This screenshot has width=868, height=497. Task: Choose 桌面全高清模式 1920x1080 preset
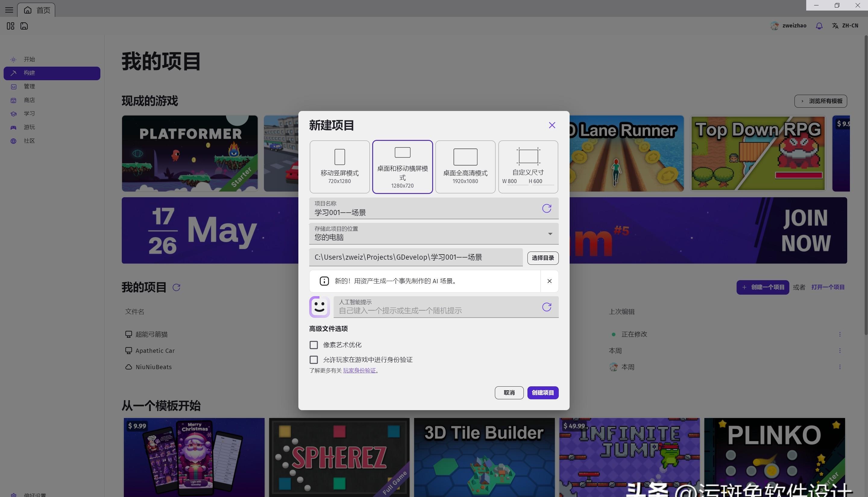pyautogui.click(x=465, y=167)
